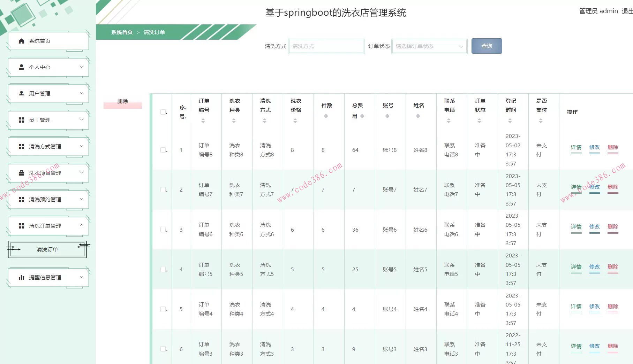
Task: Click the 用户管理 user management icon
Action: [x=21, y=93]
